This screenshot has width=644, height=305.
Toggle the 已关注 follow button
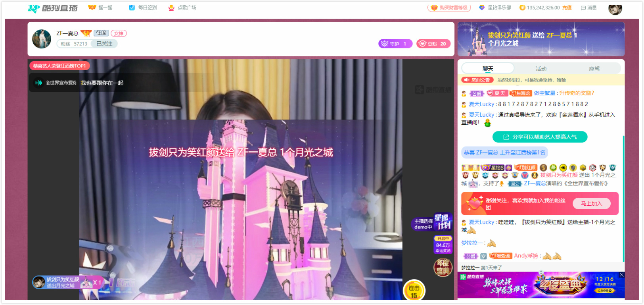(x=104, y=44)
